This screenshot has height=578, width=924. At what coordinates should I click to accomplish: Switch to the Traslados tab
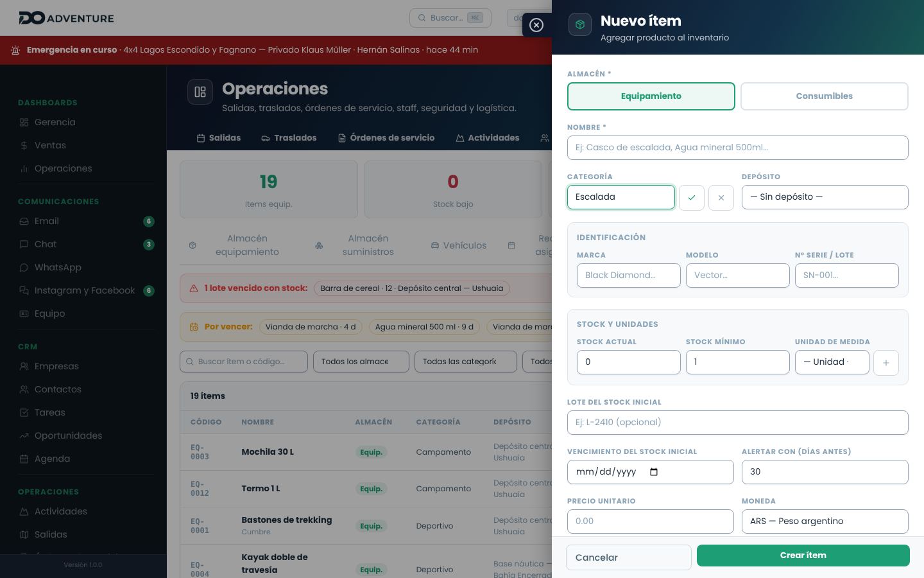pos(289,138)
